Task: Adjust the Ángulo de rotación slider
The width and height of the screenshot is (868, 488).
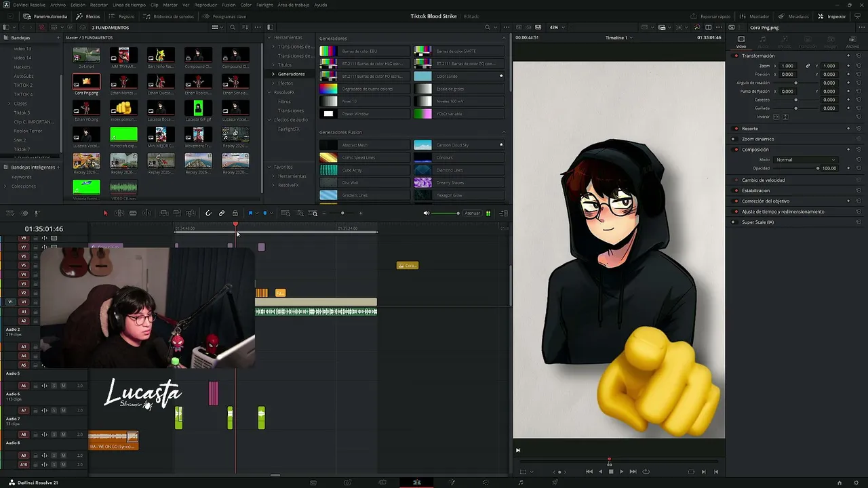Action: pyautogui.click(x=795, y=83)
